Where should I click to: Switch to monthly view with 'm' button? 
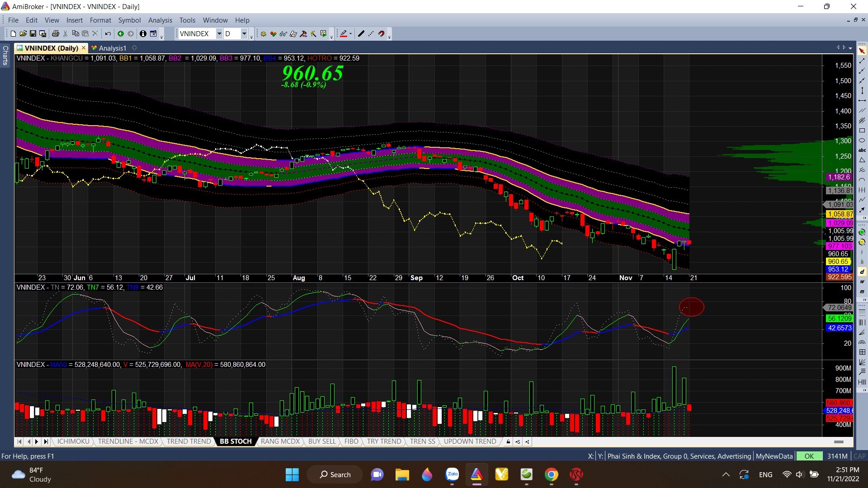pyautogui.click(x=862, y=291)
